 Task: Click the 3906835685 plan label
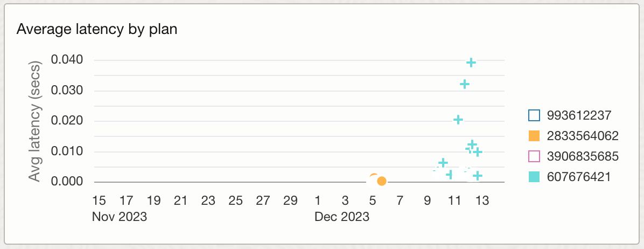click(x=582, y=156)
